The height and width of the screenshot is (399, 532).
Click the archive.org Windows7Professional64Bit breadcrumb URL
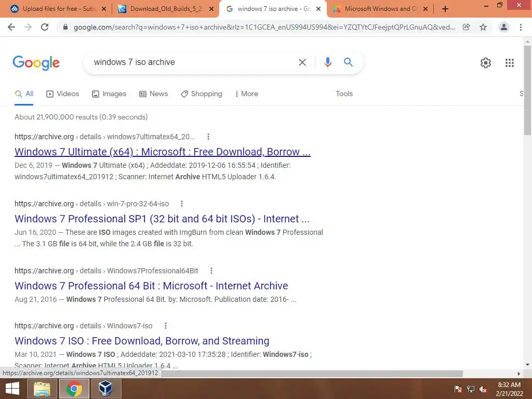106,271
